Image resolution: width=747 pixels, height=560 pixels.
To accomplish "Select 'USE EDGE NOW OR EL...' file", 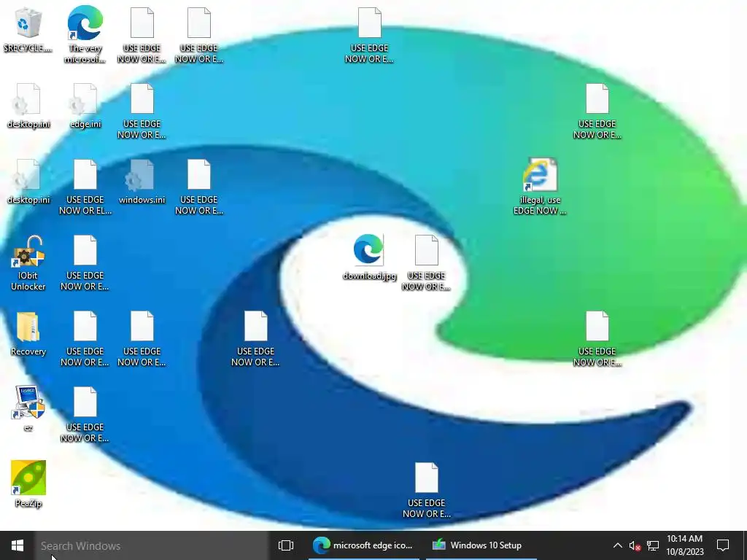I will [85, 187].
